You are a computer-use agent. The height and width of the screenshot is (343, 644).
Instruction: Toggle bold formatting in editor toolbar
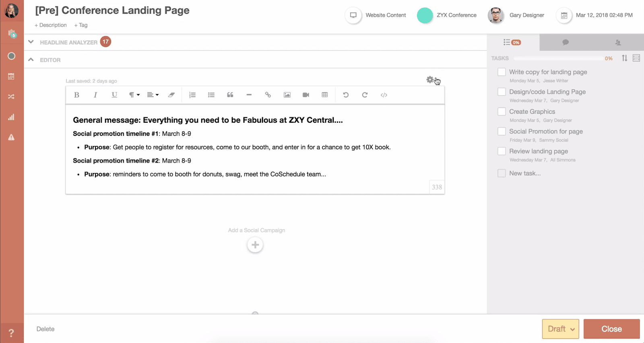76,95
